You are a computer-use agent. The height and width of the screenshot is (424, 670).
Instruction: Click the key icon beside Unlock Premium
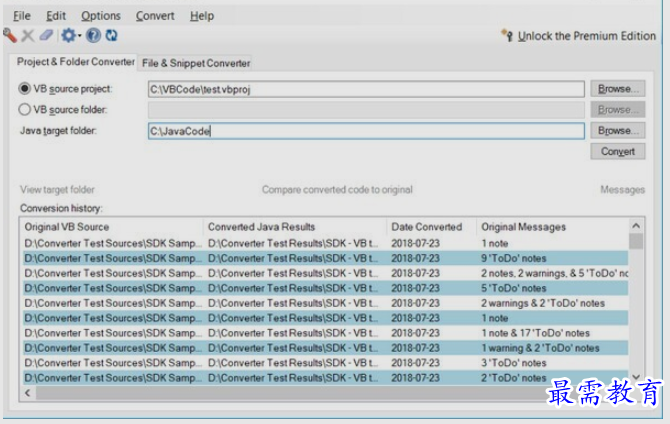[x=507, y=35]
